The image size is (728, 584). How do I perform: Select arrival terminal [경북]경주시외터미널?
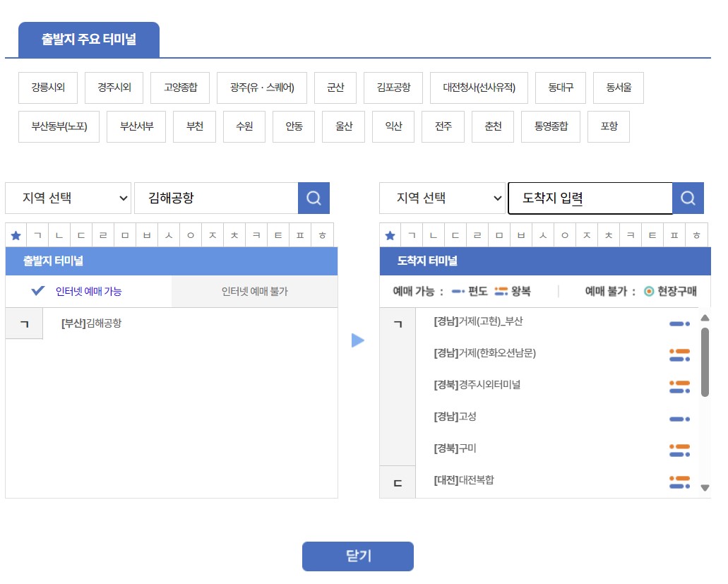pos(477,385)
